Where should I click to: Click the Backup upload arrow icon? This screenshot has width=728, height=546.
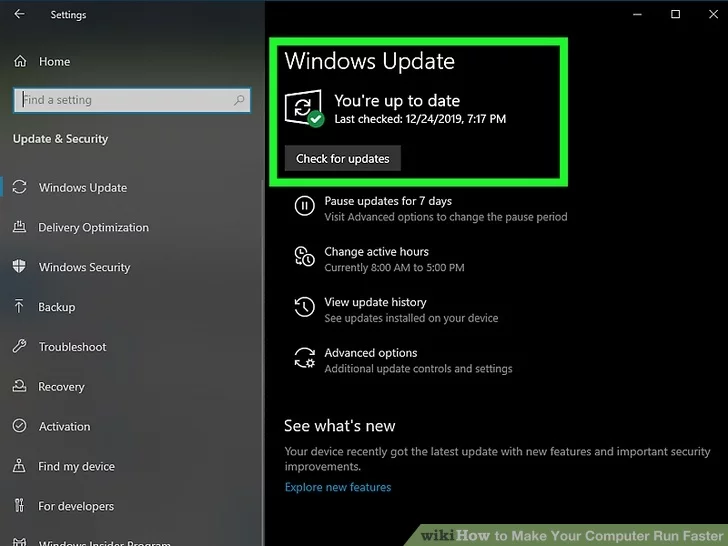tap(19, 306)
